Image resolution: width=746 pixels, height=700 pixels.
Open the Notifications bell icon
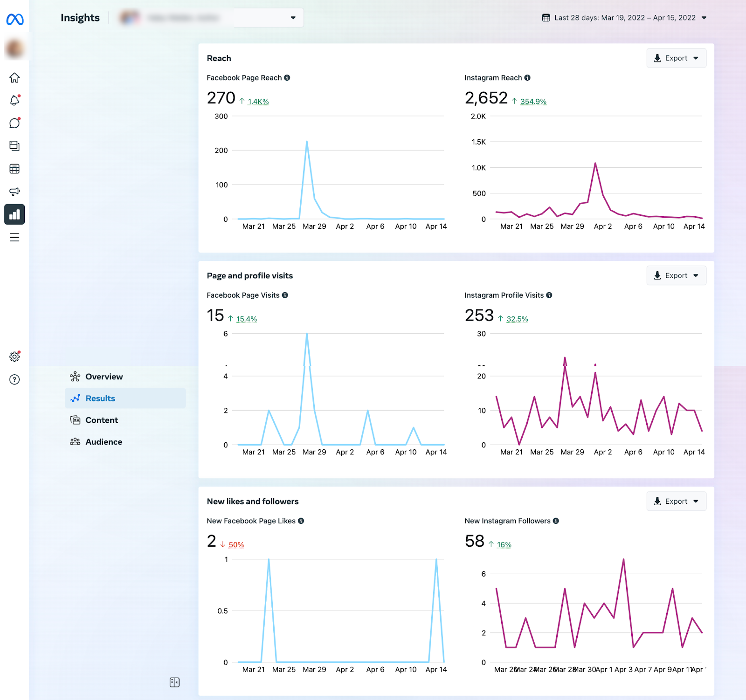tap(14, 101)
